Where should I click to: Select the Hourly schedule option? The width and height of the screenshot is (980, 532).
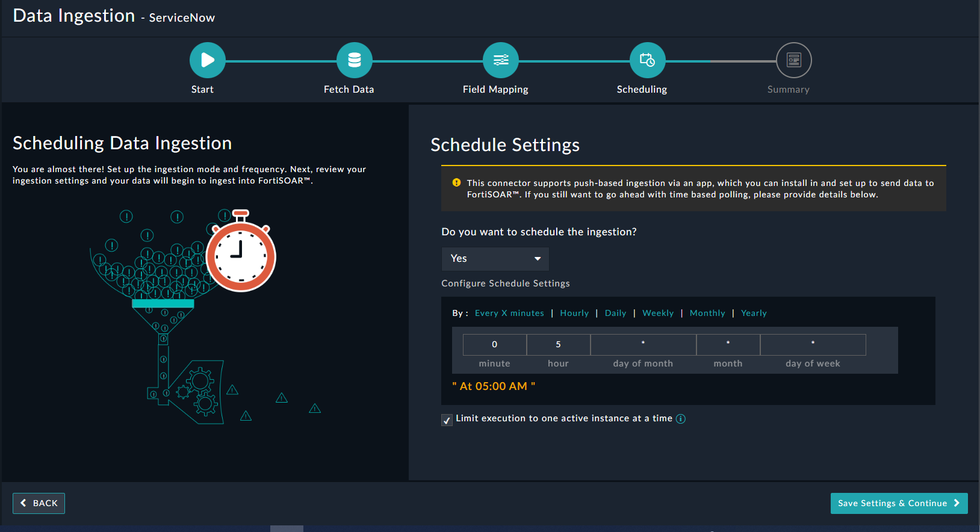[574, 313]
